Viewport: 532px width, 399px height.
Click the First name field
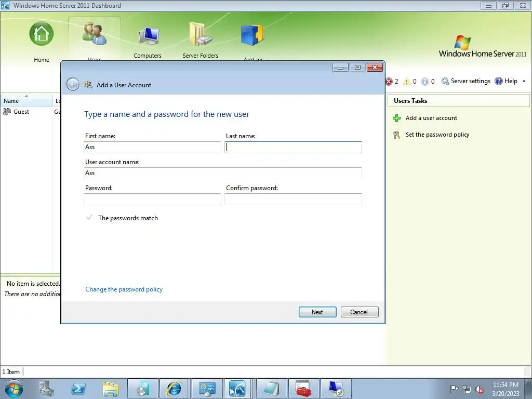click(152, 147)
